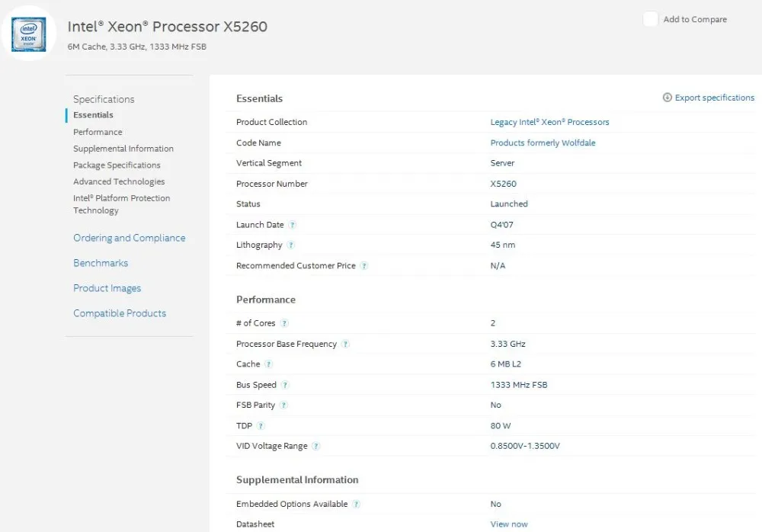Click the Code Name row label

(x=258, y=143)
